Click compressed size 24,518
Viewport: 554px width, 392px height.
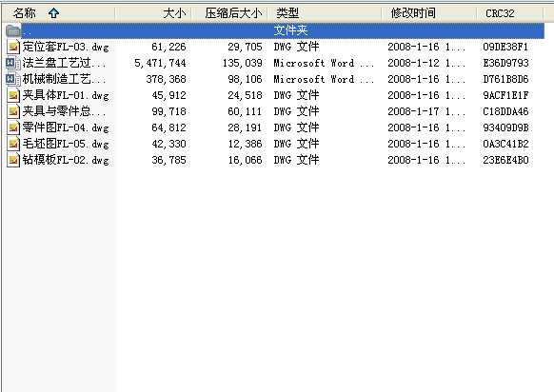pyautogui.click(x=245, y=95)
